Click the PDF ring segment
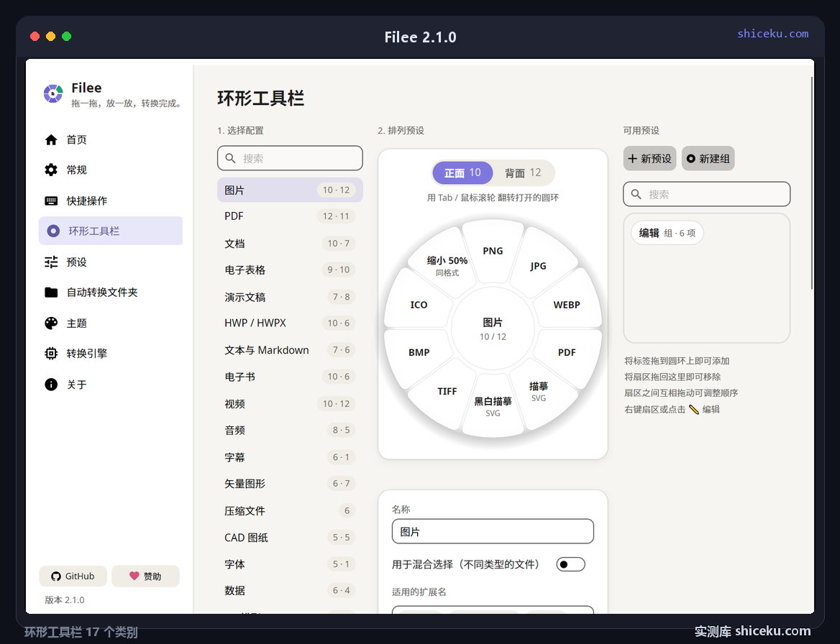Image resolution: width=840 pixels, height=644 pixels. (567, 352)
